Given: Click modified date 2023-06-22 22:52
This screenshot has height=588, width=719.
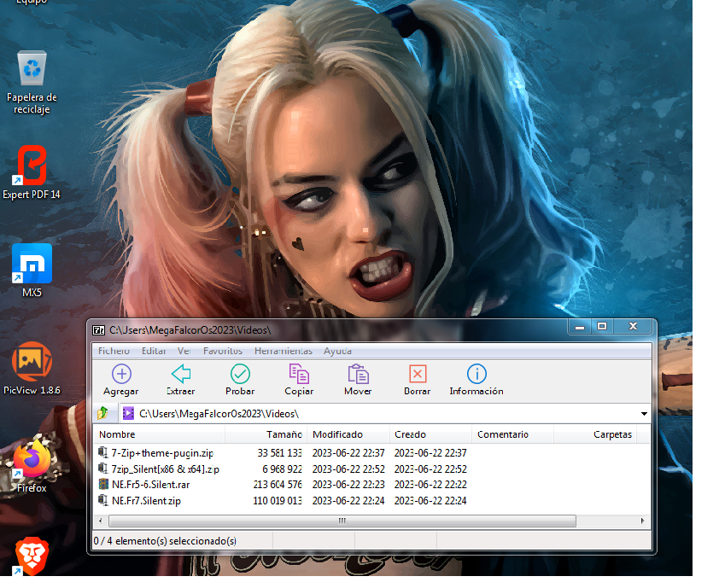Looking at the screenshot, I should (348, 469).
